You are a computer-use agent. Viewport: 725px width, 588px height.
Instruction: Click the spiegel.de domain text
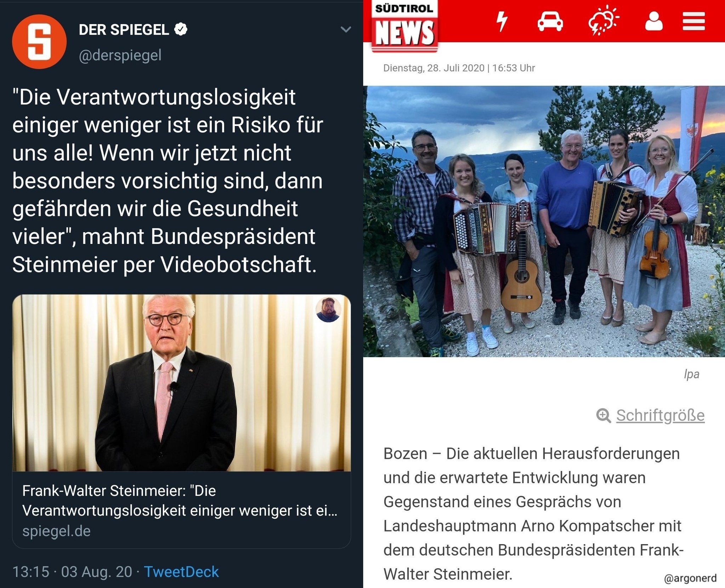[x=56, y=531]
